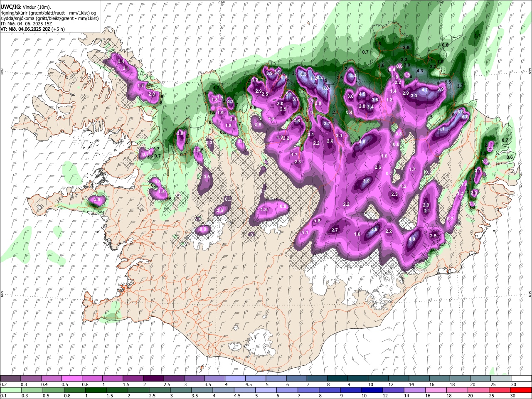The width and height of the screenshot is (532, 399).
Task: Select the 'IT: Mið. 04. 06. 2025 15Z' line
Action: click(26, 24)
